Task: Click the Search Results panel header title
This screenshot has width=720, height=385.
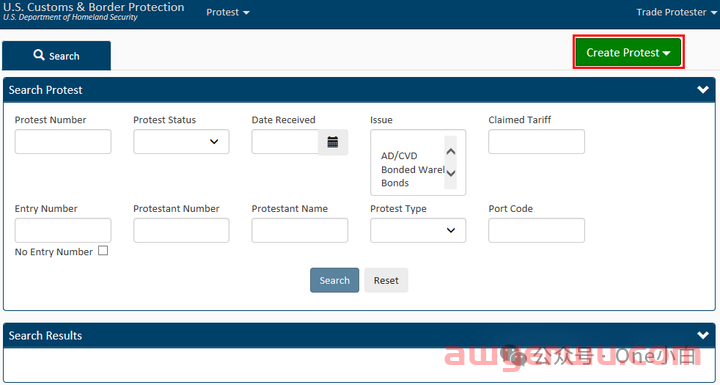Action: pyautogui.click(x=45, y=336)
